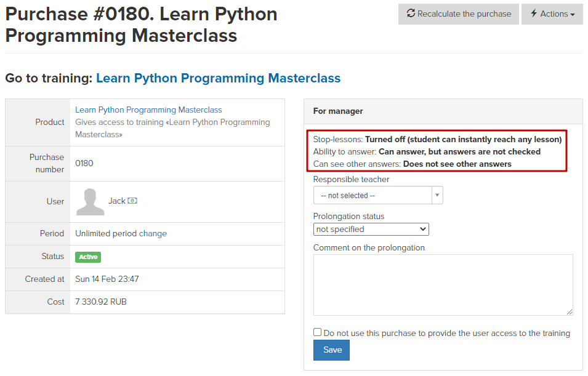Viewport: 588px width, 376px height.
Task: Click the 'Purchase number' row label
Action: 47,163
